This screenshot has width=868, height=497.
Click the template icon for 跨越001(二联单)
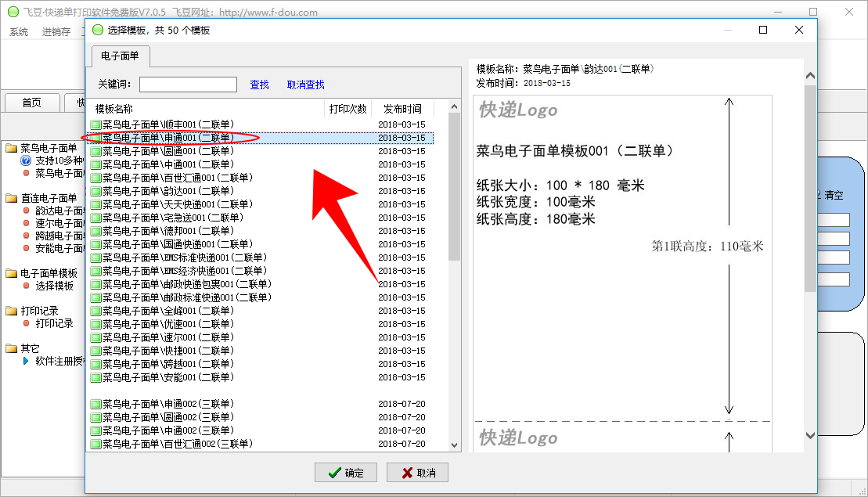[95, 364]
